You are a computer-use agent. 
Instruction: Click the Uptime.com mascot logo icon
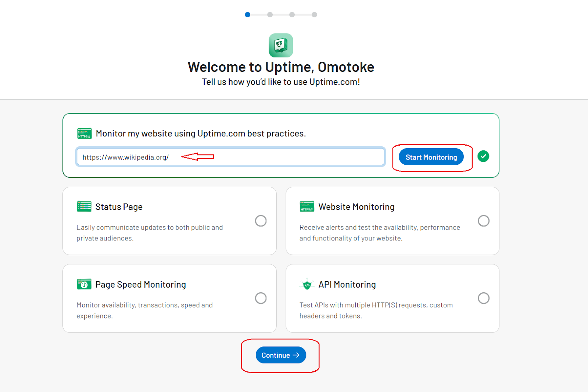click(281, 45)
